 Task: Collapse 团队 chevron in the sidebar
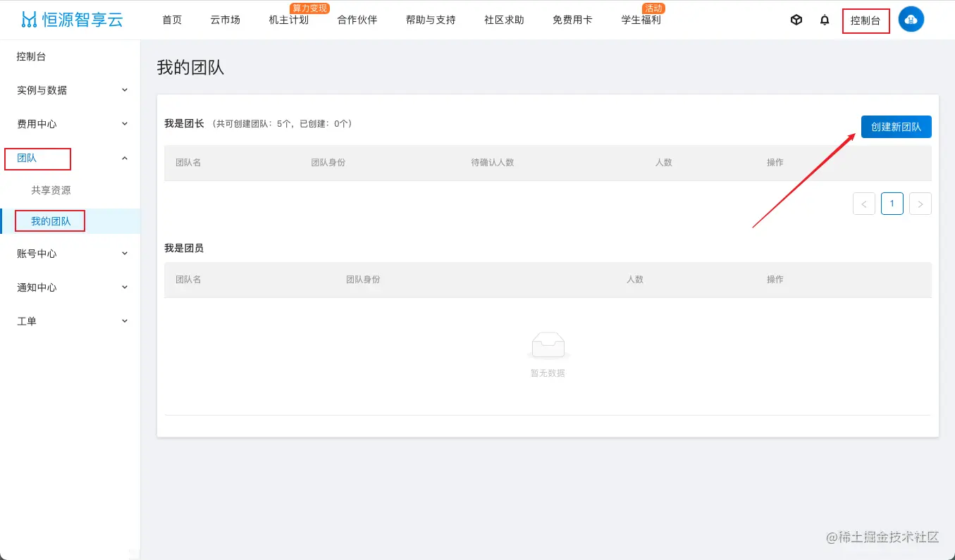pyautogui.click(x=125, y=158)
